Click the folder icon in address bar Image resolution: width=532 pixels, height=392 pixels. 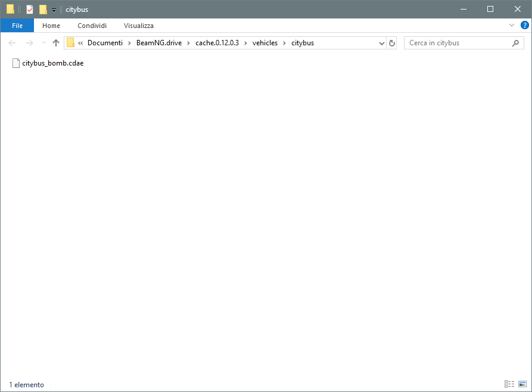click(x=70, y=43)
